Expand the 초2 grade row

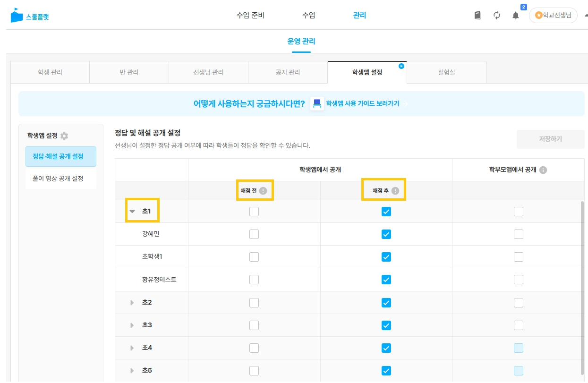click(132, 302)
